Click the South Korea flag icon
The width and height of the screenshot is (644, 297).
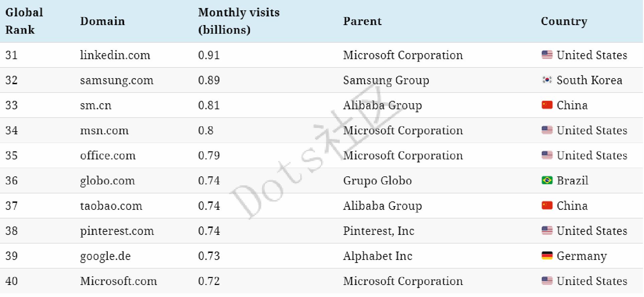[x=547, y=80]
